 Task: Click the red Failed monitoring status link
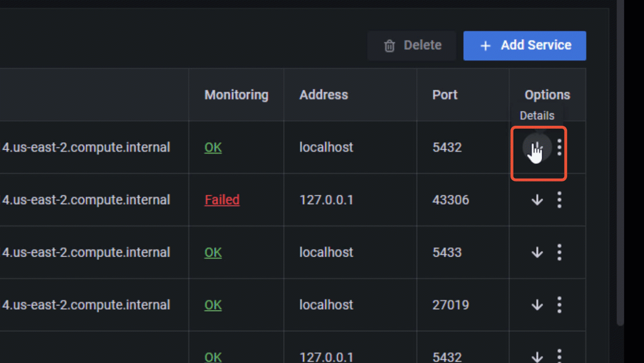pos(222,200)
